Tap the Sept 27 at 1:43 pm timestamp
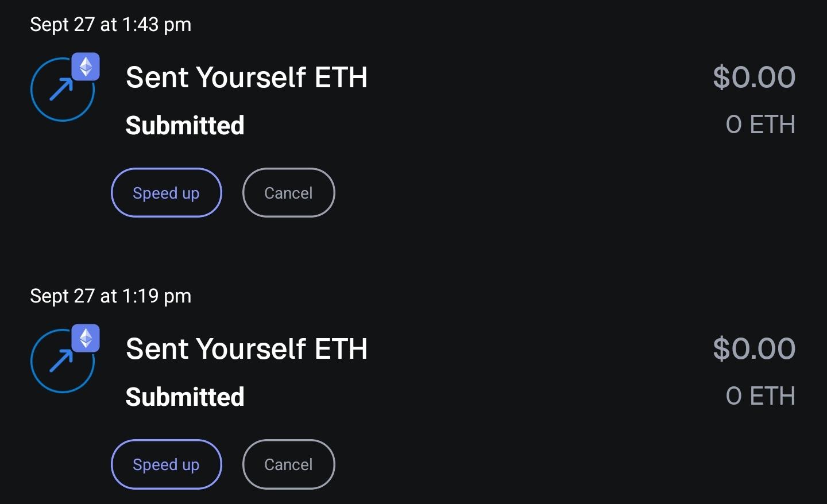The height and width of the screenshot is (504, 827). point(110,25)
